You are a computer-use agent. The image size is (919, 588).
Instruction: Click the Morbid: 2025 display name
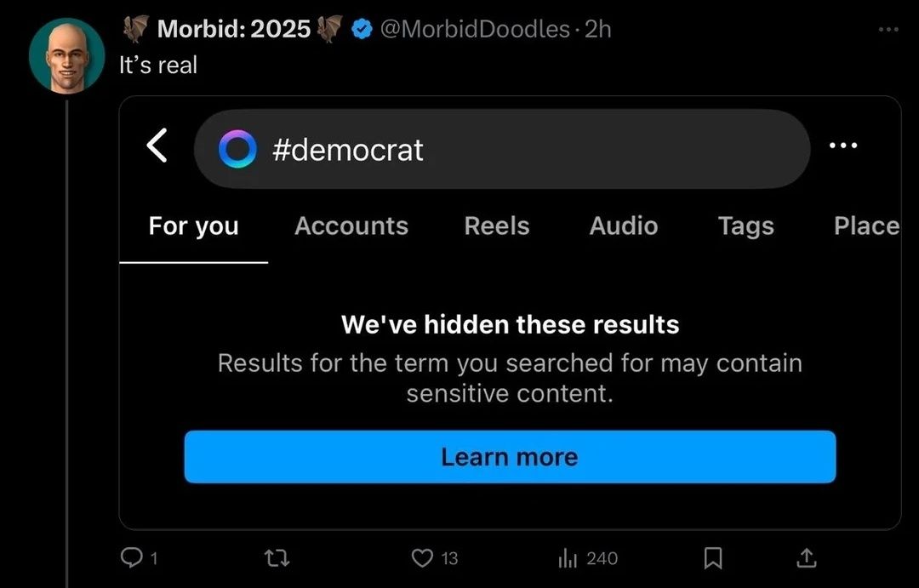coord(233,29)
